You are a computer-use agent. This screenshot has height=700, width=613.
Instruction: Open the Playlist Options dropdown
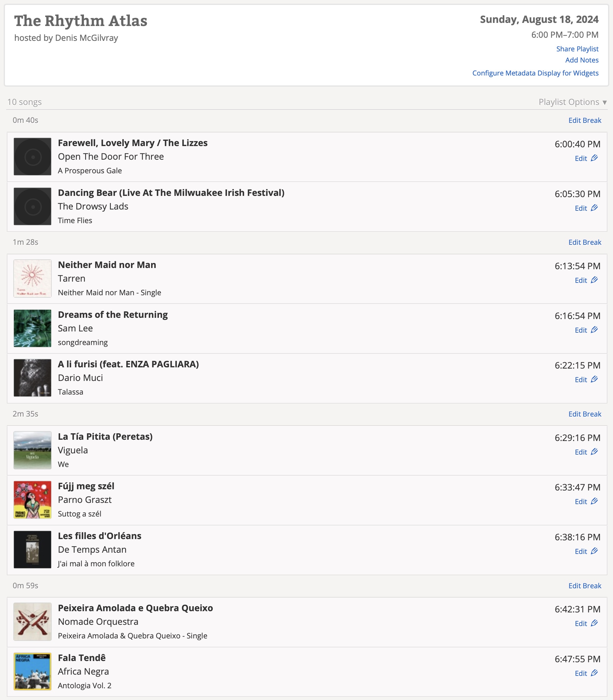pos(572,102)
